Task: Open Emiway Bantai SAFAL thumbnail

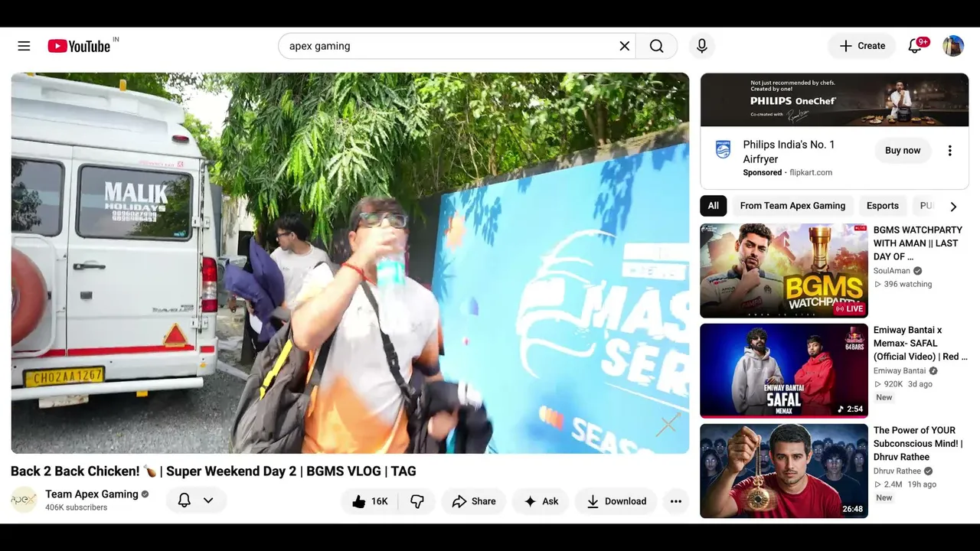Action: click(784, 371)
